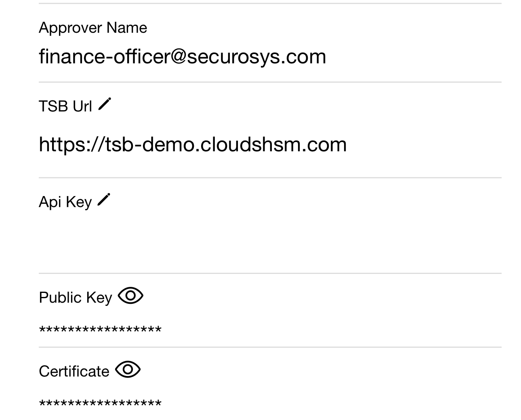Click the Public Key label text
Viewport: 521px width, 420px height.
(x=76, y=298)
